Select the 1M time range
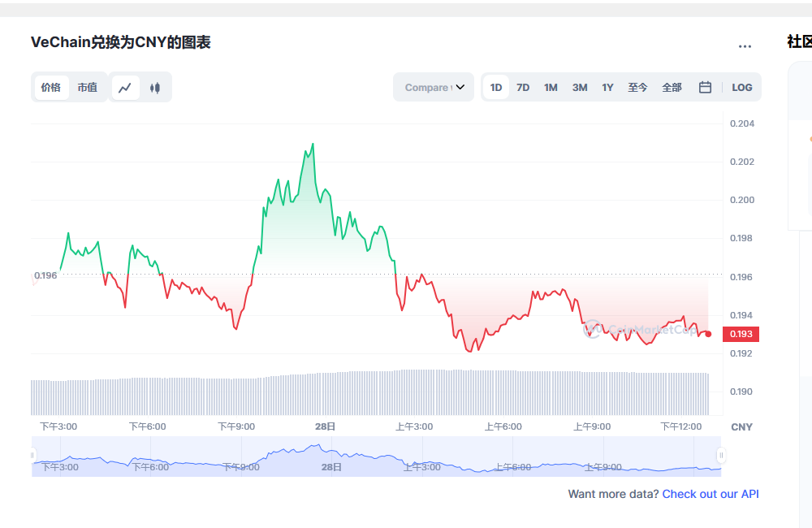812x528 pixels. (x=551, y=88)
